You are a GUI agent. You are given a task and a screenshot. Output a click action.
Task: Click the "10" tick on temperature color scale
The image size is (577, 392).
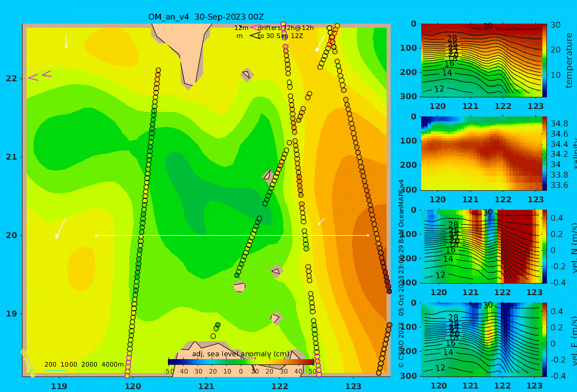pyautogui.click(x=555, y=75)
